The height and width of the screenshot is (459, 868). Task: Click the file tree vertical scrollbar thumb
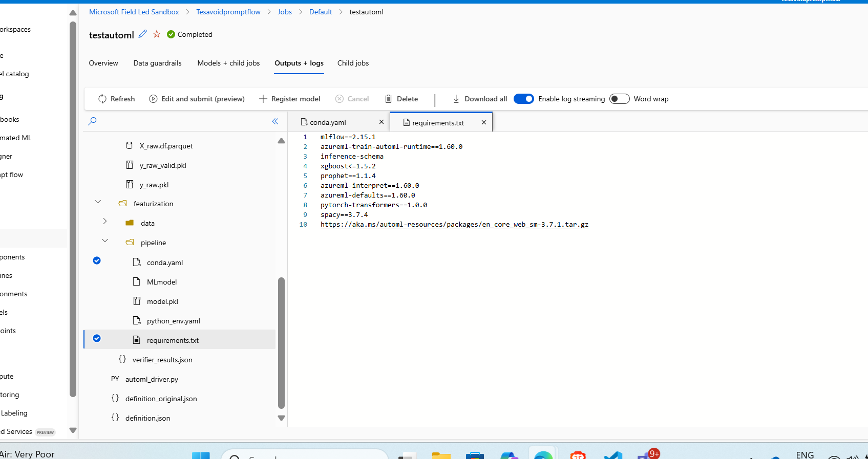(281, 343)
